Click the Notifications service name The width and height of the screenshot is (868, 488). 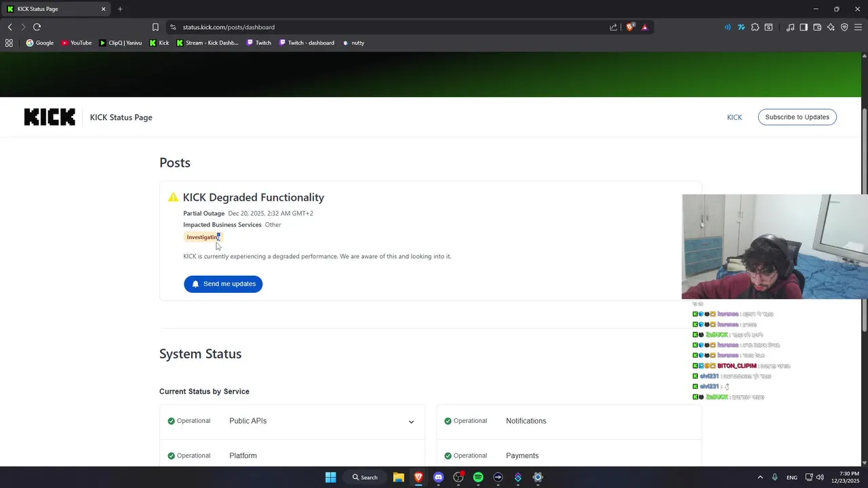[526, 421]
